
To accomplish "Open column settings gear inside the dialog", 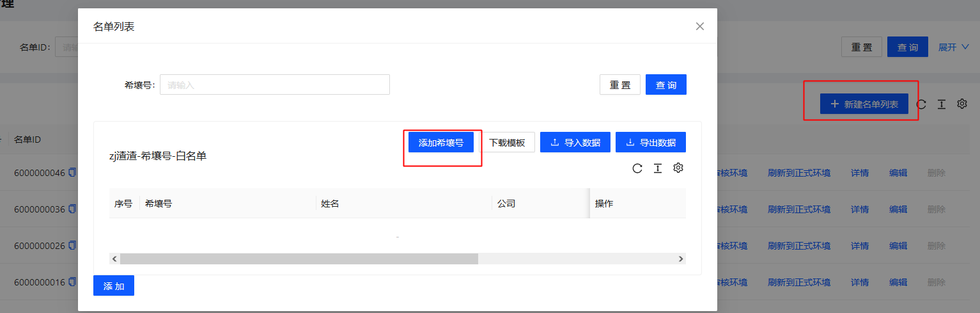I will (678, 168).
